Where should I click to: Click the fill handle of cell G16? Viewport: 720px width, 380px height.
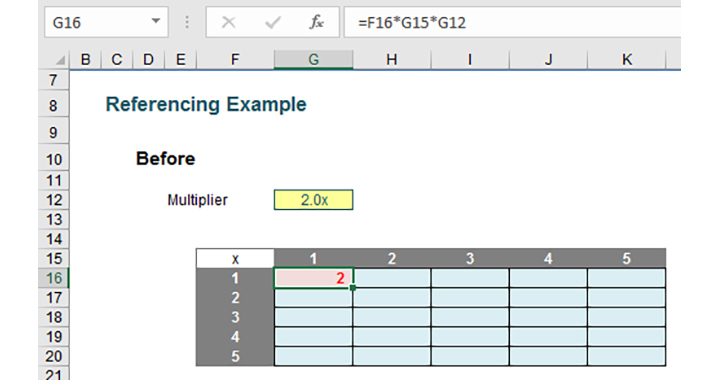click(x=353, y=288)
